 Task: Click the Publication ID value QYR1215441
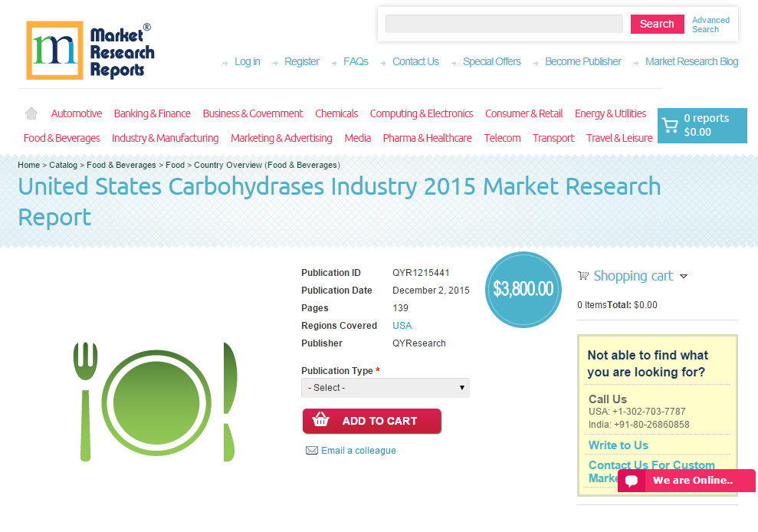tap(421, 273)
